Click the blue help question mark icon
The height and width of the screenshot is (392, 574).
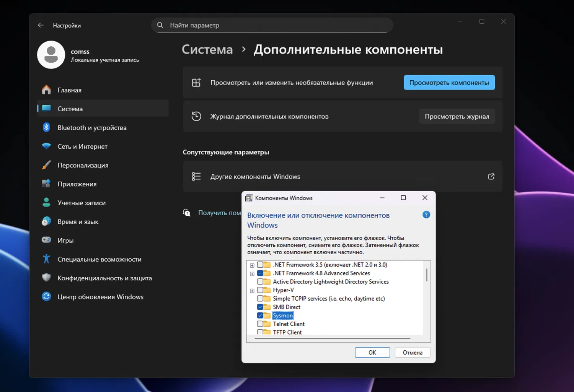point(426,215)
